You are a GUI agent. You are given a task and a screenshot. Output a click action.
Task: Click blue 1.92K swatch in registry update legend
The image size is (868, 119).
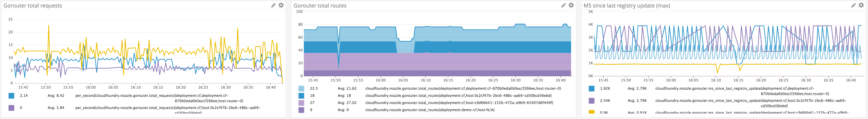pos(592,89)
